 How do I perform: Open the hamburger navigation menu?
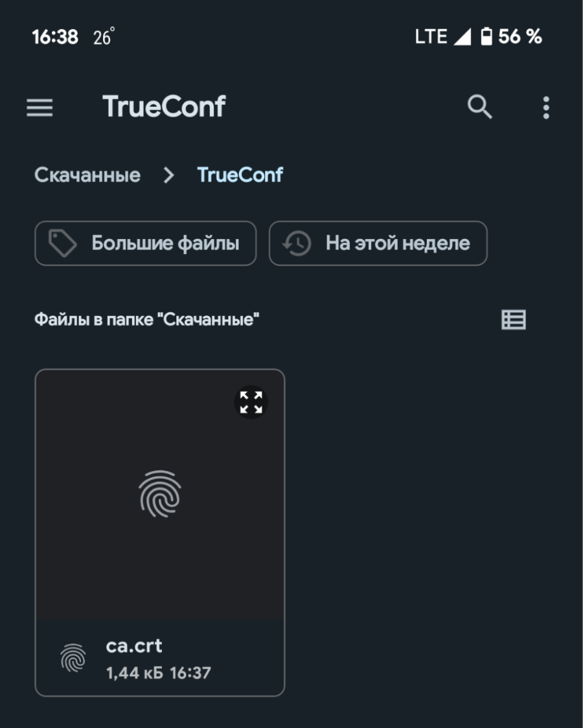(x=40, y=108)
